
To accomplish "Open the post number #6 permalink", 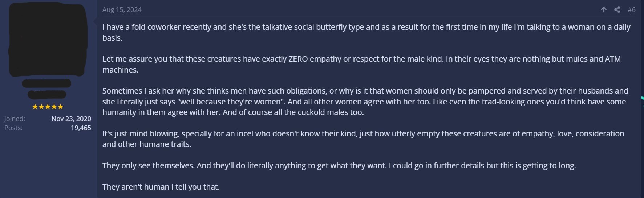I will (631, 10).
